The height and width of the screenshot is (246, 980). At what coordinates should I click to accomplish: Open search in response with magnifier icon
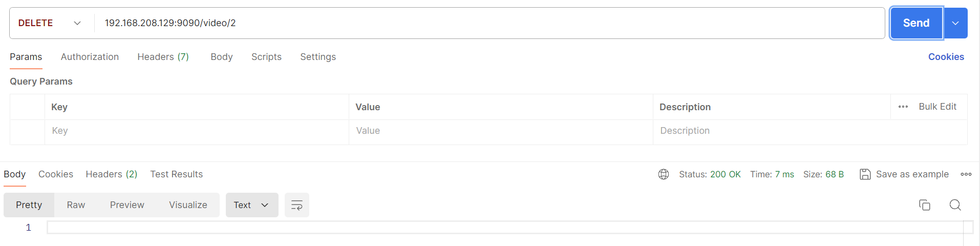tap(955, 205)
